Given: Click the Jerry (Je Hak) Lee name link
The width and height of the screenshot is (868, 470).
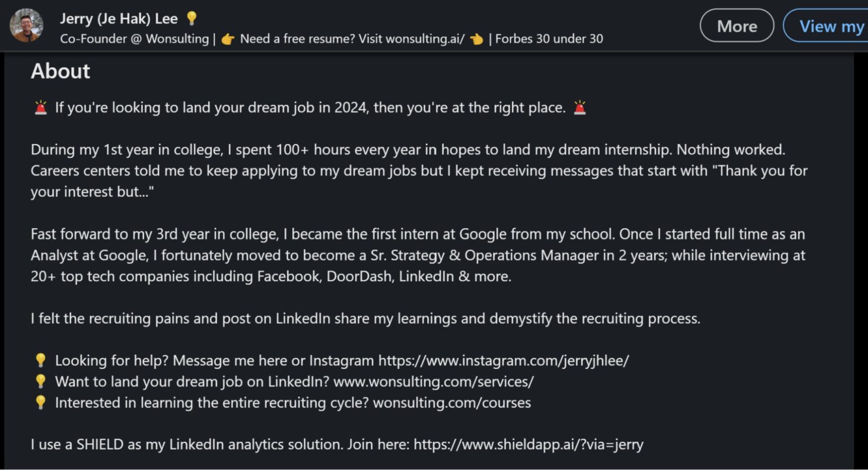Looking at the screenshot, I should 119,19.
